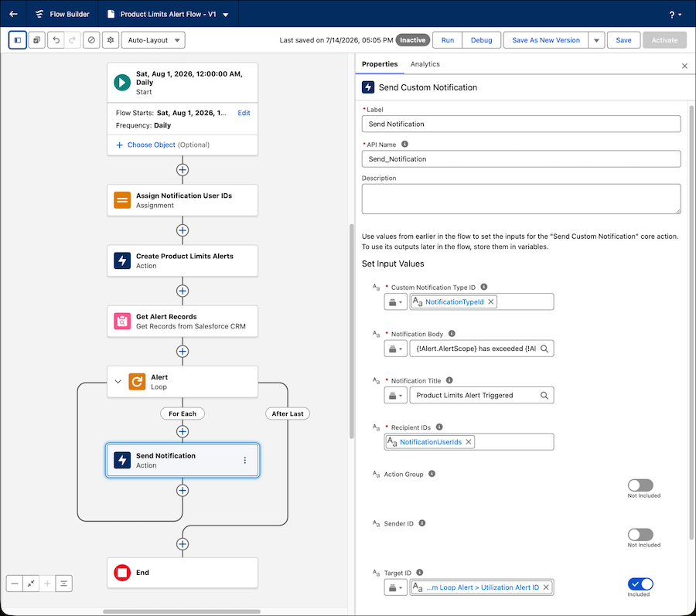Add element before the End node
This screenshot has width=696, height=616.
tap(183, 544)
